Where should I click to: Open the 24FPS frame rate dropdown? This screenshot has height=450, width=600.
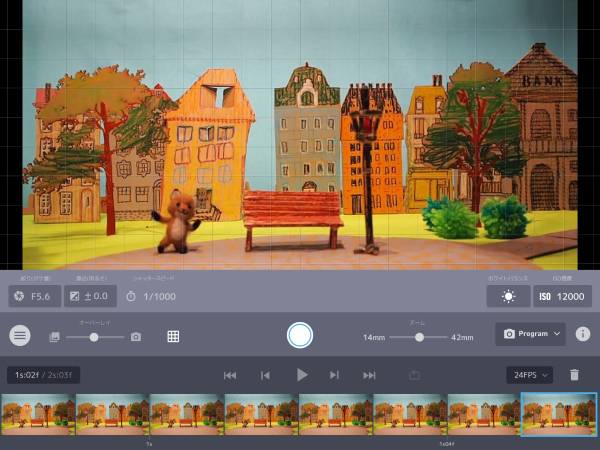click(529, 375)
